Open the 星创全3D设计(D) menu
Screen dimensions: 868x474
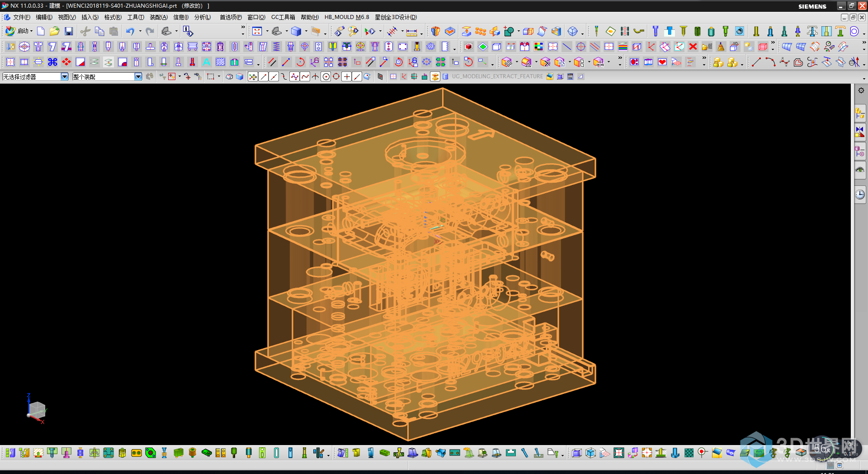tap(396, 17)
